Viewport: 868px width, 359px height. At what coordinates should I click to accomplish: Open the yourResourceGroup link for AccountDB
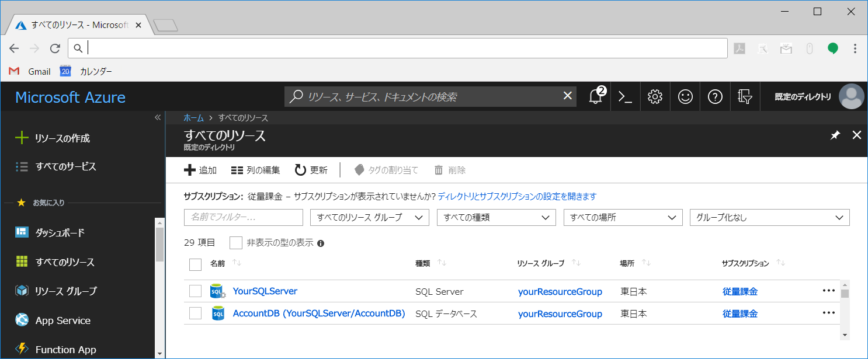(560, 313)
